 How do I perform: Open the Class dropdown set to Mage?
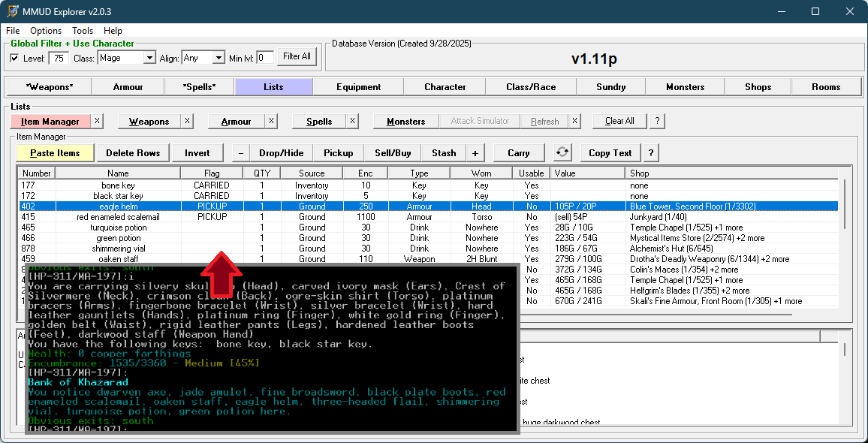(149, 58)
